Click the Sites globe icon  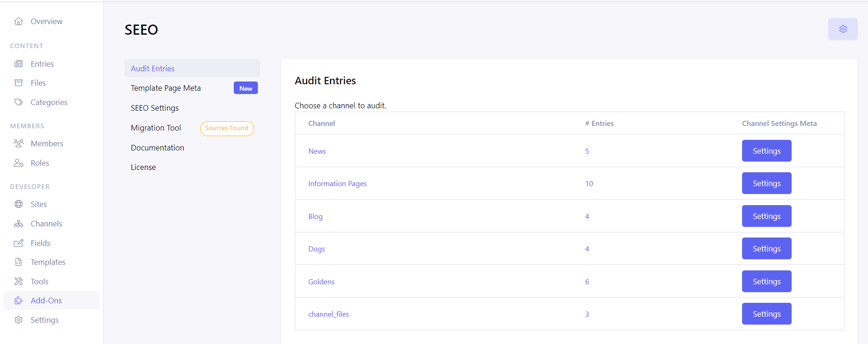point(19,204)
